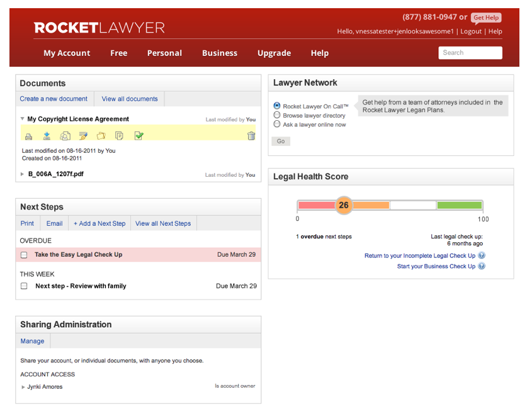
Task: Select Rocket Lawyer On Call option
Action: point(277,106)
